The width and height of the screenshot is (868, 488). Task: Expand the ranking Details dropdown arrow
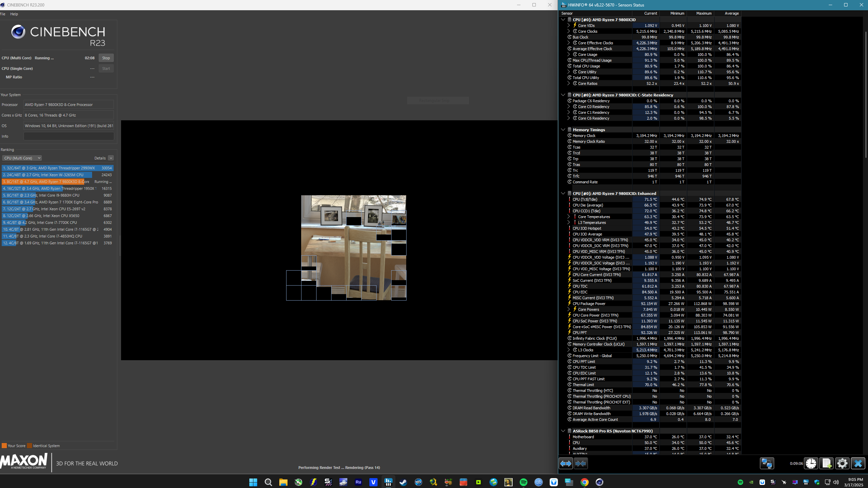111,158
